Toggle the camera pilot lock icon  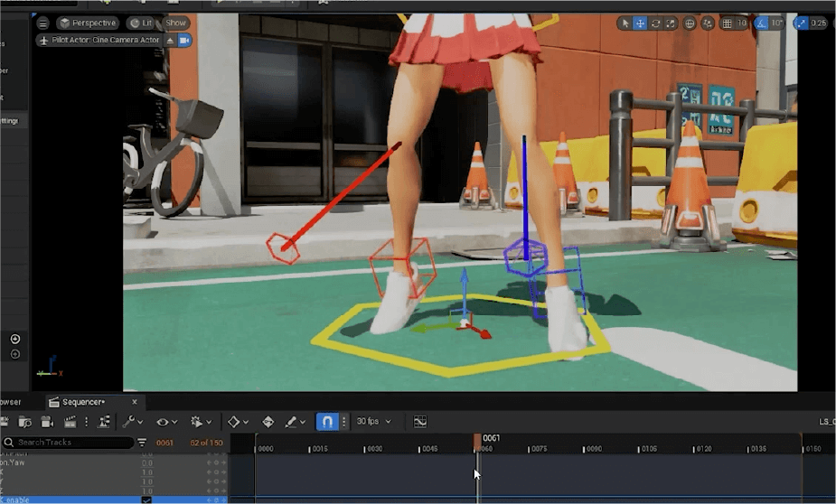tap(184, 40)
